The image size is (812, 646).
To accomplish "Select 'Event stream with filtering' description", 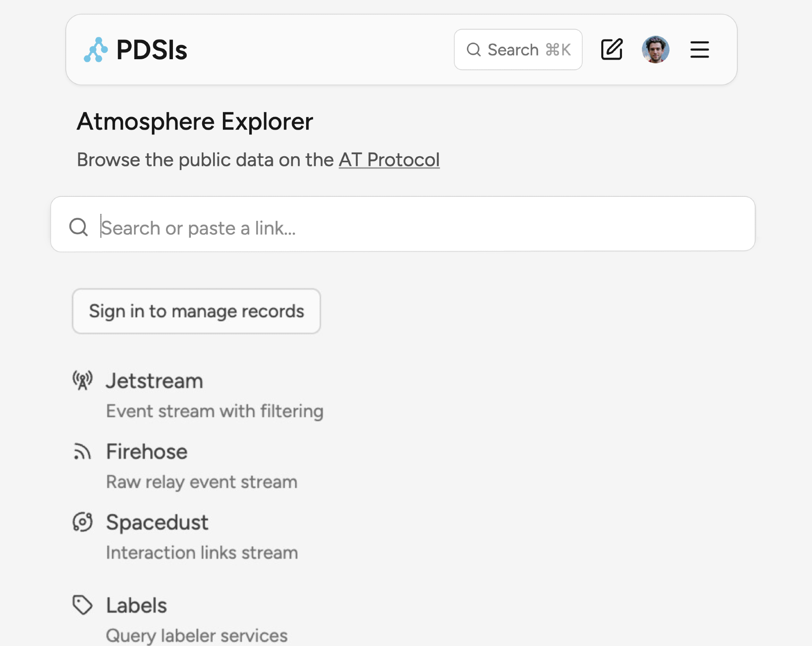I will click(x=215, y=411).
